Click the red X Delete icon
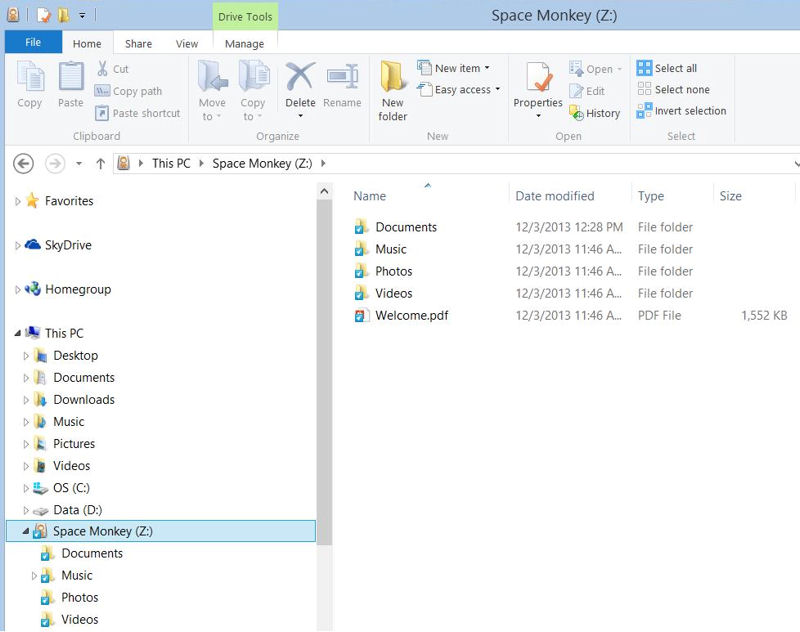 [300, 77]
